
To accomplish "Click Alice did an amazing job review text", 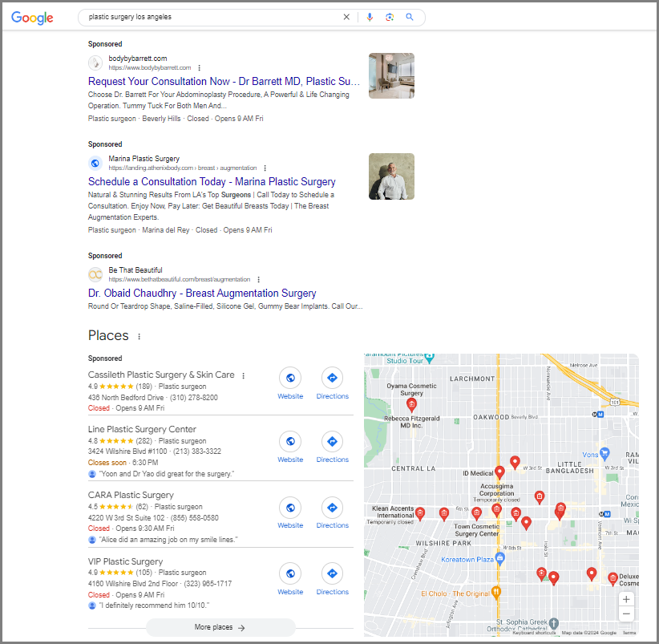I will 168,539.
